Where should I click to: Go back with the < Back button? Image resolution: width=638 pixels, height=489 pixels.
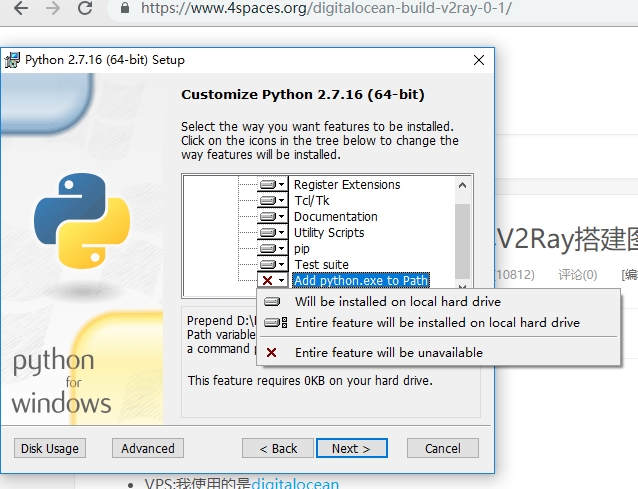[x=278, y=448]
